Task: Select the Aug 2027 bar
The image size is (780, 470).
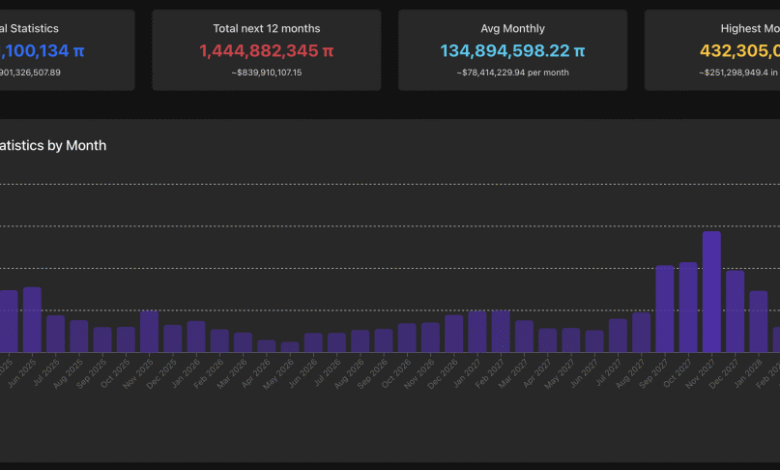Action: pyautogui.click(x=641, y=332)
